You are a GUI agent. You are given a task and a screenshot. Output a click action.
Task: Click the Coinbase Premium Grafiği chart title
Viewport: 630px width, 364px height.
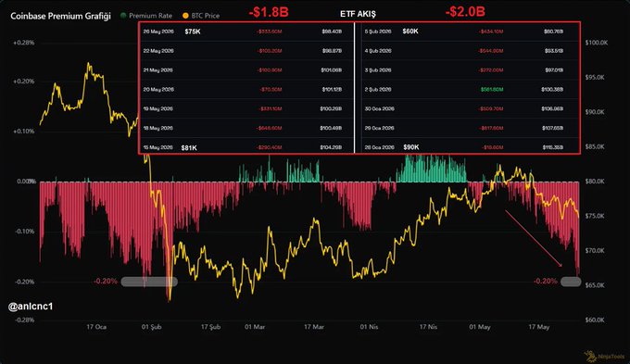(60, 16)
